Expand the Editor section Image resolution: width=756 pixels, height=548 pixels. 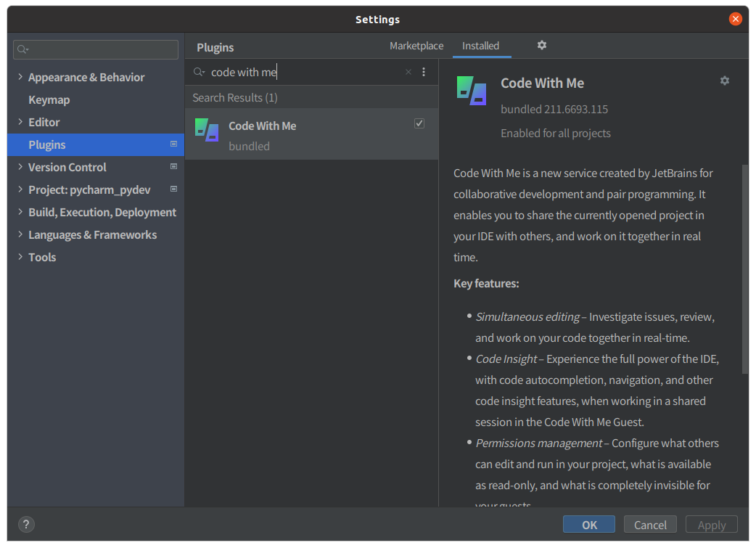(20, 121)
